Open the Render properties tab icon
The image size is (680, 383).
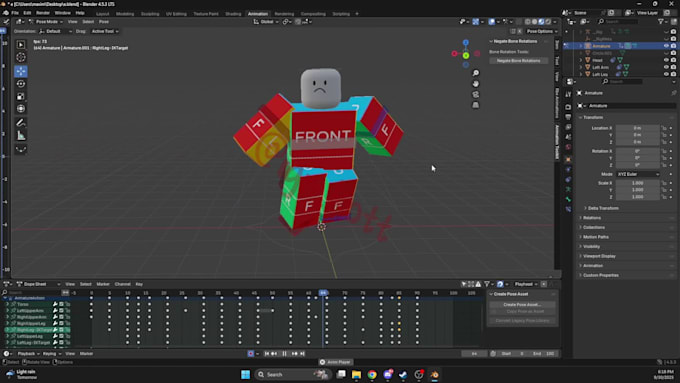[568, 107]
